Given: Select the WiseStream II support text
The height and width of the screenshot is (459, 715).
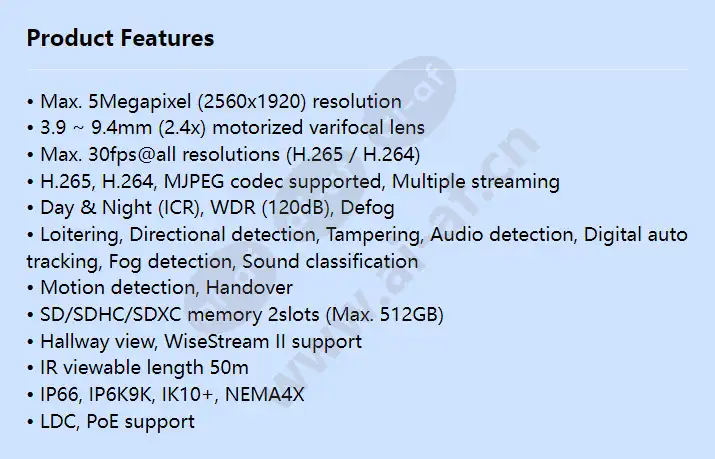Looking at the screenshot, I should click(263, 341).
